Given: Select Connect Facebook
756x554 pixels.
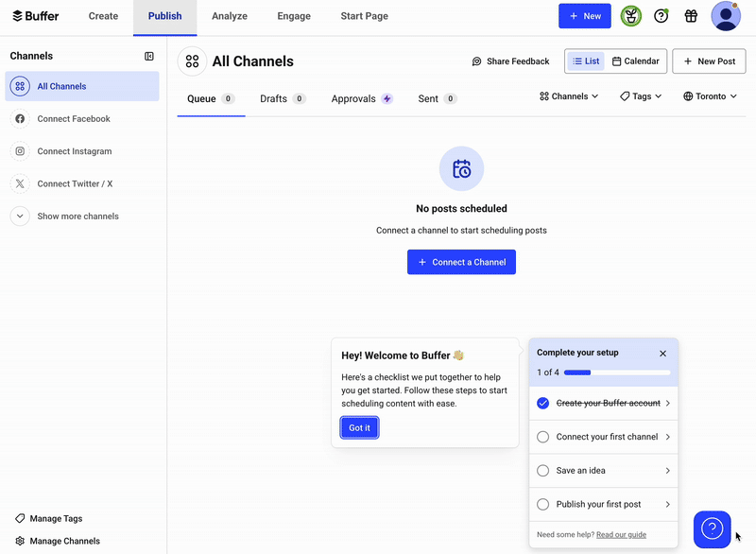Looking at the screenshot, I should pyautogui.click(x=82, y=118).
